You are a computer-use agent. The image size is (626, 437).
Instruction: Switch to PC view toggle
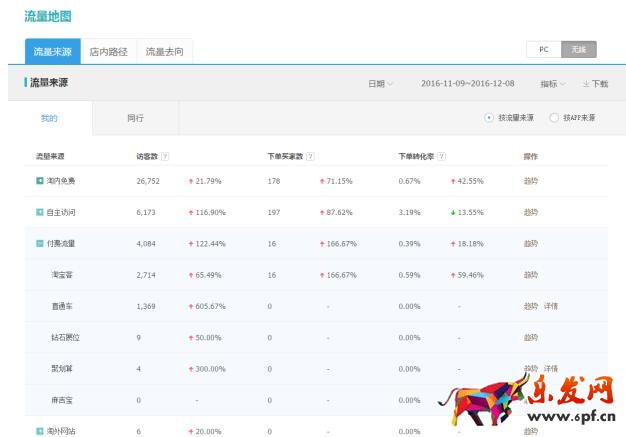tap(543, 49)
